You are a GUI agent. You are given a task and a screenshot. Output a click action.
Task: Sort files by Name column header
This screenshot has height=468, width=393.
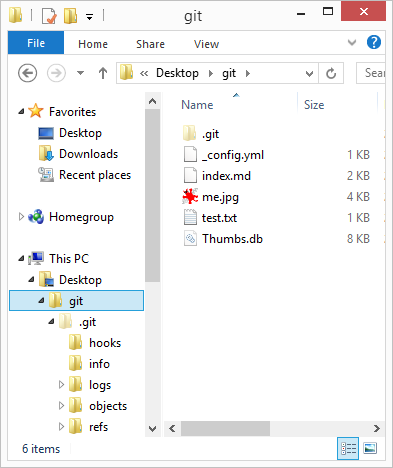click(x=197, y=105)
